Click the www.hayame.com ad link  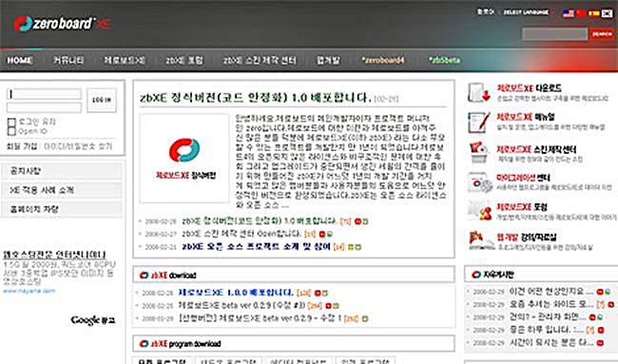29,291
